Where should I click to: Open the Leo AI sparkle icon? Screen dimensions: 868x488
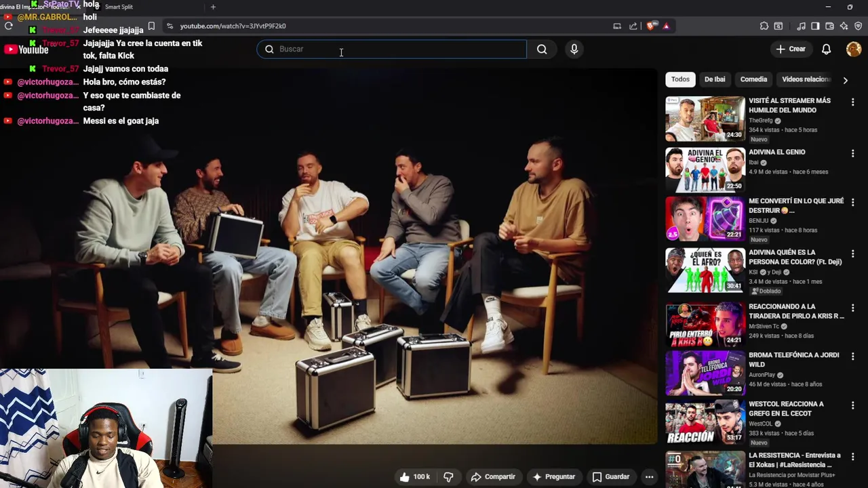pyautogui.click(x=844, y=26)
